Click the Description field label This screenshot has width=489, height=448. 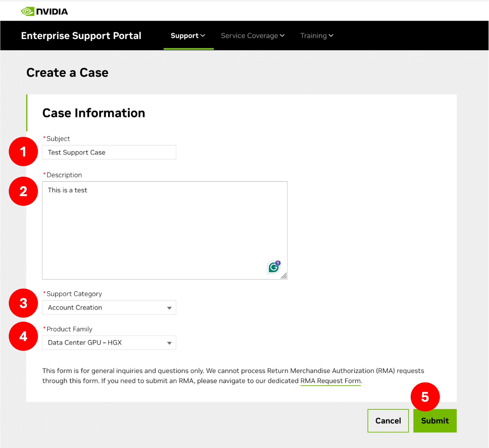coord(64,175)
